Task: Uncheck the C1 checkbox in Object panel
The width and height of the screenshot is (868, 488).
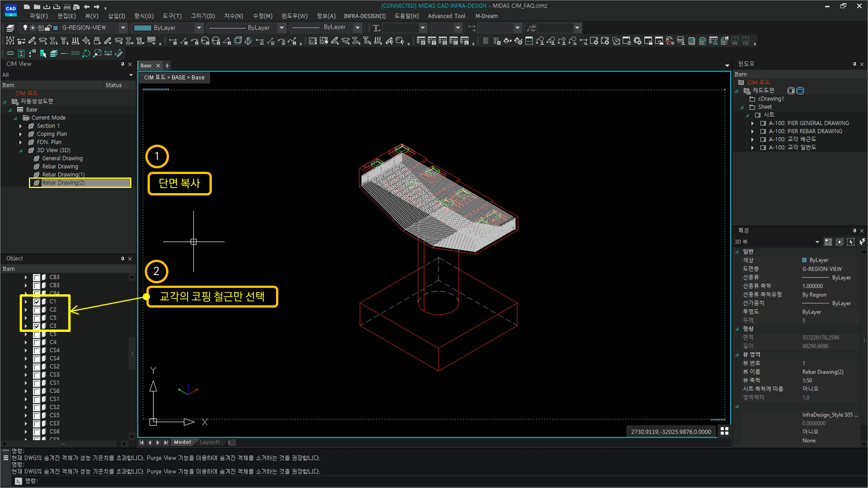Action: [x=36, y=301]
